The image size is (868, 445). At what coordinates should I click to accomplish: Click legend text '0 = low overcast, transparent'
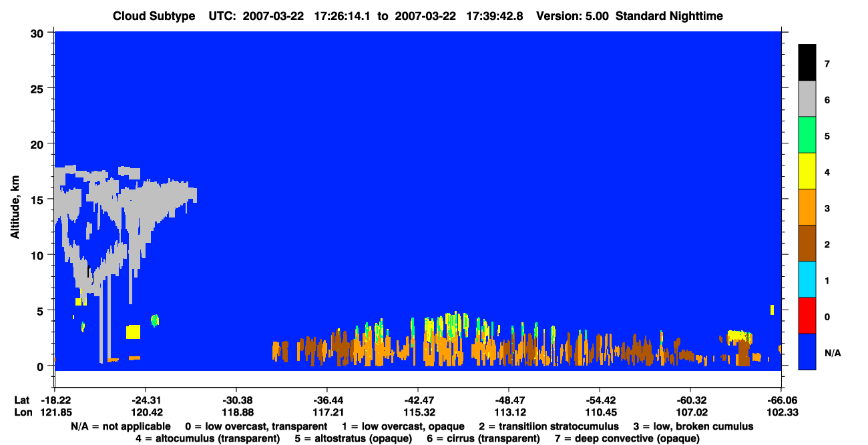[256, 426]
